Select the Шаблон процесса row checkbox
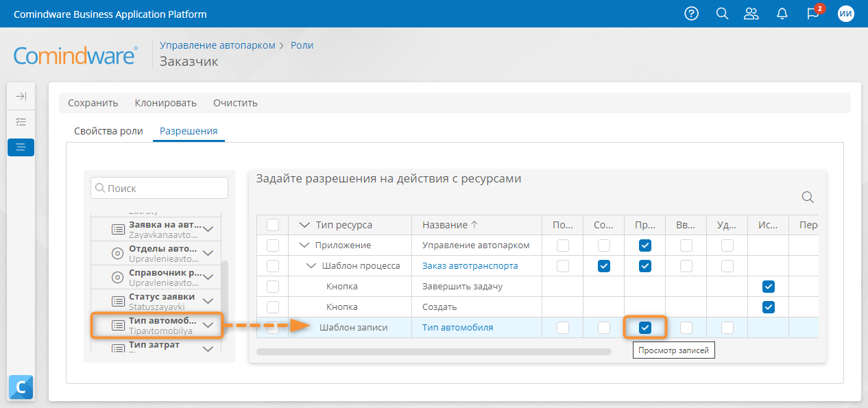 273,266
